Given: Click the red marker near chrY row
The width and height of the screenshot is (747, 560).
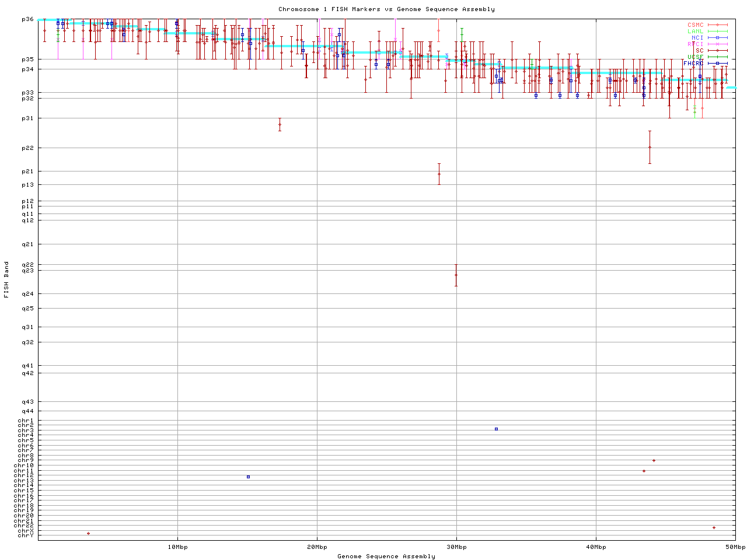Looking at the screenshot, I should 88,533.
